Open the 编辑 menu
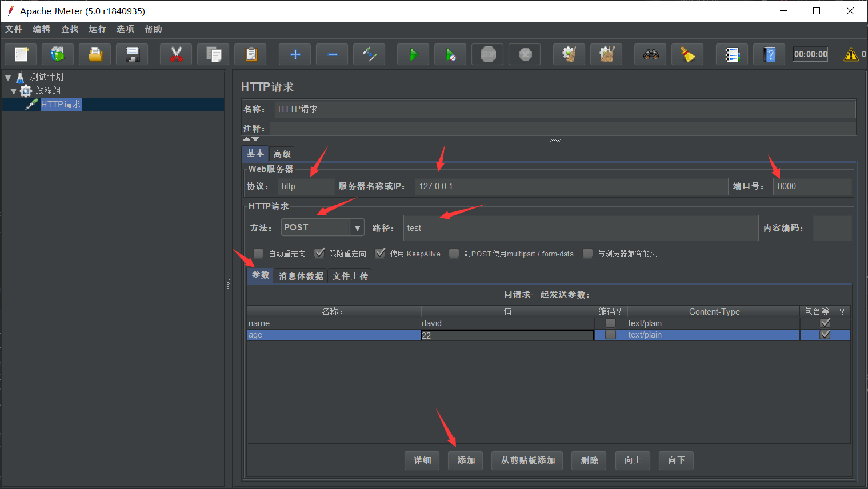The image size is (868, 489). pyautogui.click(x=42, y=29)
